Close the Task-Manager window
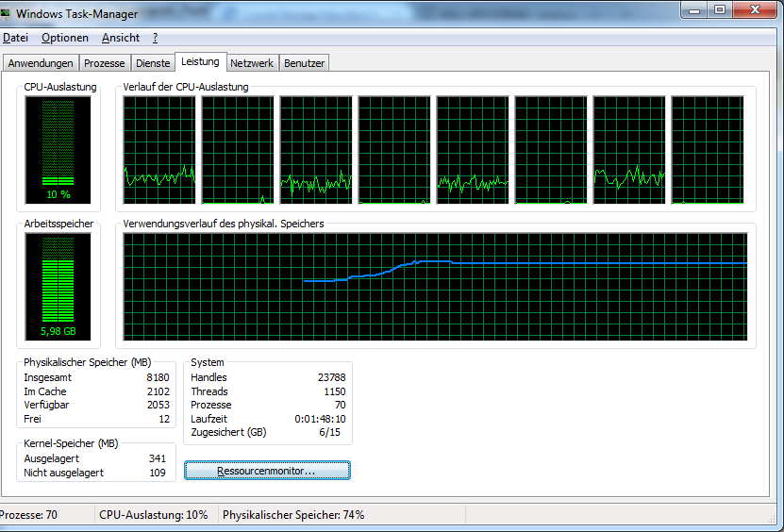 (x=755, y=9)
